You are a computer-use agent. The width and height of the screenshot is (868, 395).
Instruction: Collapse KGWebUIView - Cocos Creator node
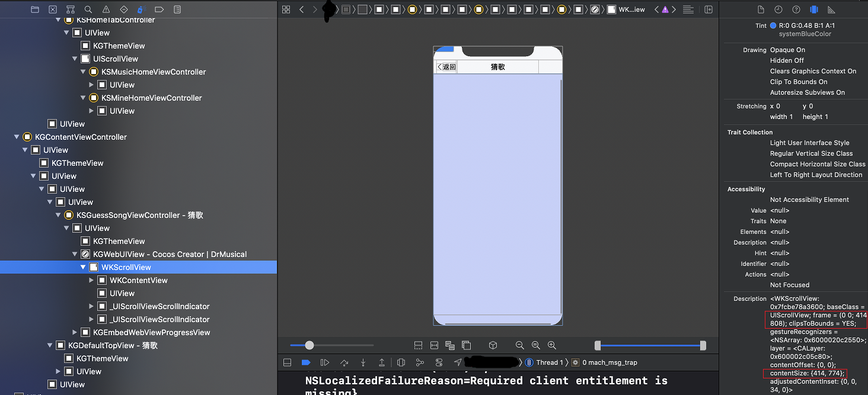click(x=75, y=255)
